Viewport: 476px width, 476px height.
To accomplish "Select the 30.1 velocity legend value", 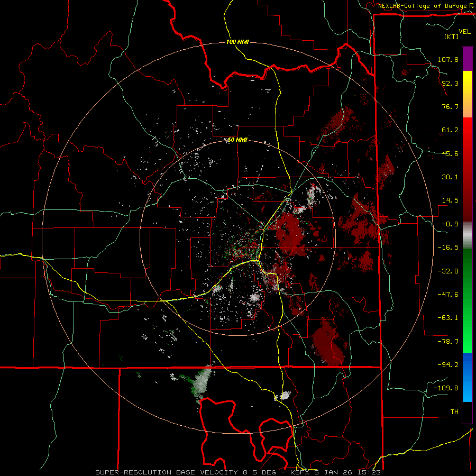I will click(450, 177).
